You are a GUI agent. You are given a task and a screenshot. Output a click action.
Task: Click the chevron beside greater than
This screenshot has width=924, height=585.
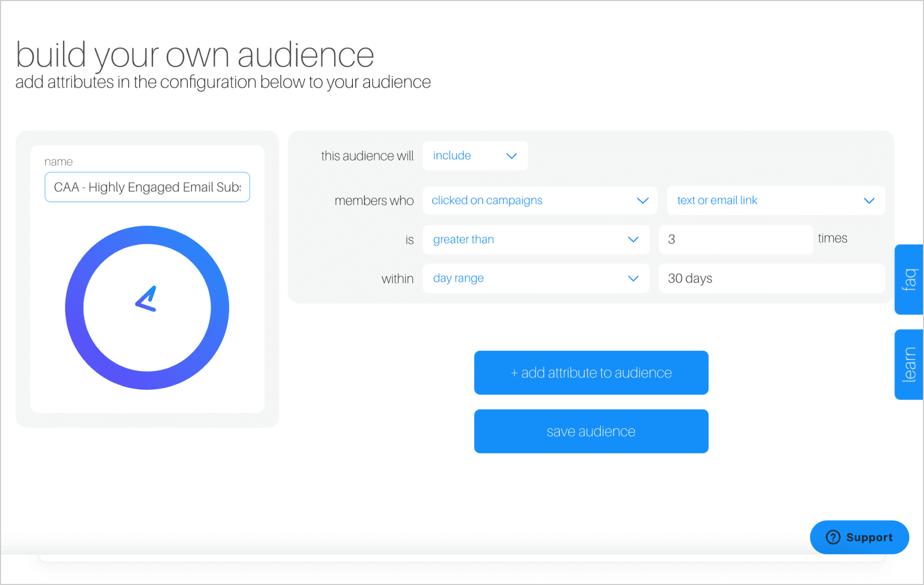(633, 240)
